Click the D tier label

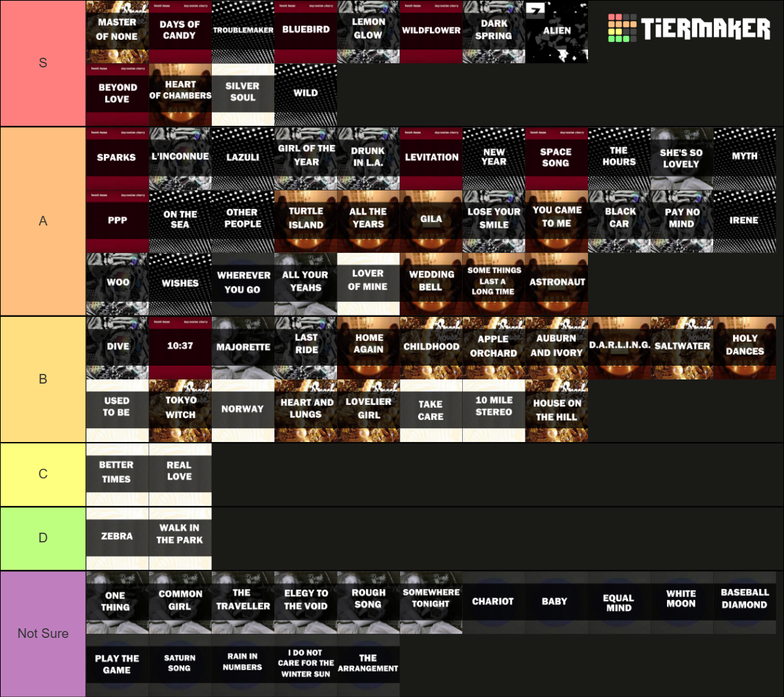[43, 538]
